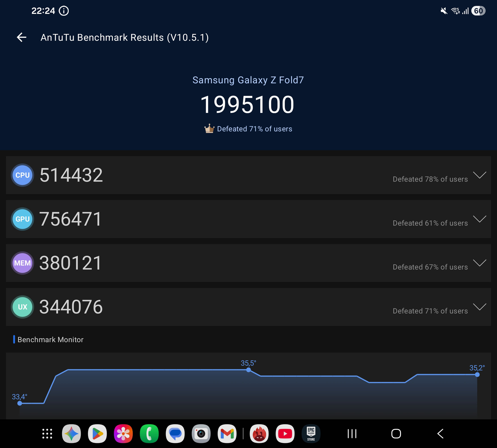Tap the mute icon in the status bar
Image resolution: width=497 pixels, height=448 pixels.
(x=444, y=11)
